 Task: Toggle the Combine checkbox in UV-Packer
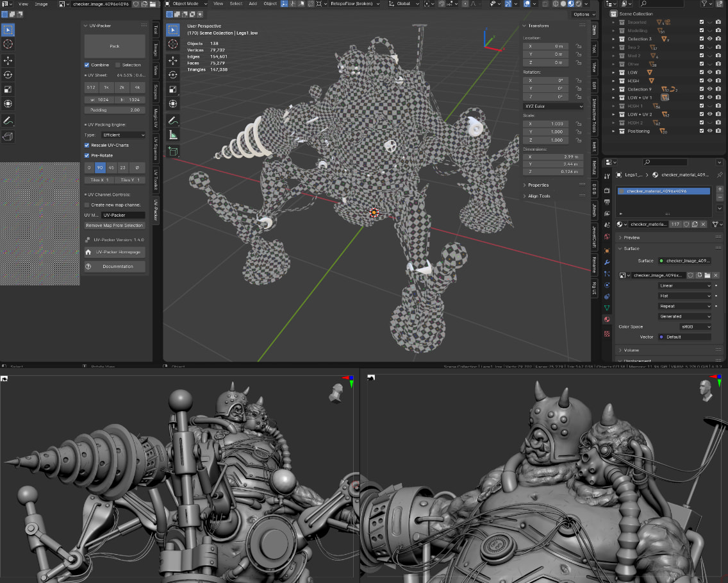87,65
